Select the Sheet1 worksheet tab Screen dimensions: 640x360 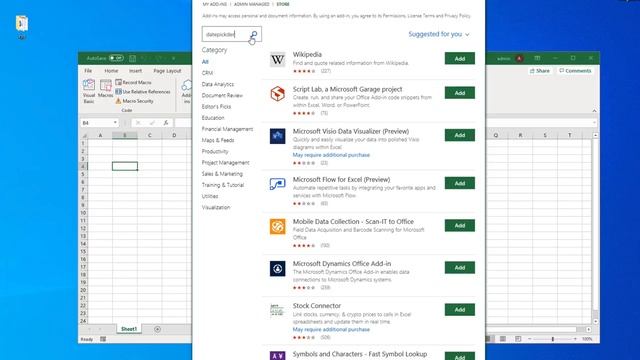(x=129, y=329)
